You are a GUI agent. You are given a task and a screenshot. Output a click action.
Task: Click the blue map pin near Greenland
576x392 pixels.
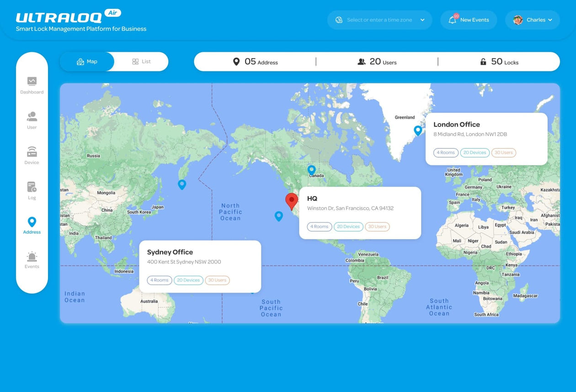pos(418,130)
